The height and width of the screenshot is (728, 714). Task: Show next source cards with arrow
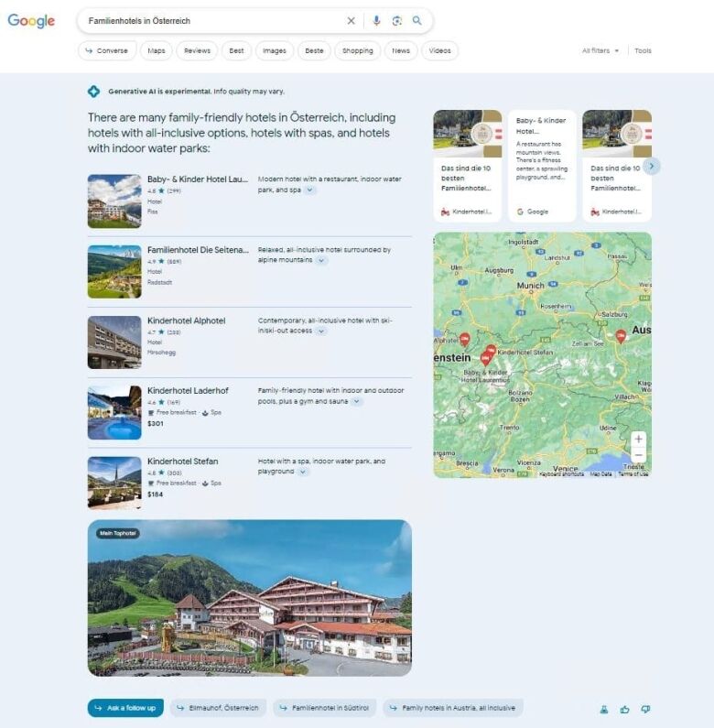pos(652,167)
